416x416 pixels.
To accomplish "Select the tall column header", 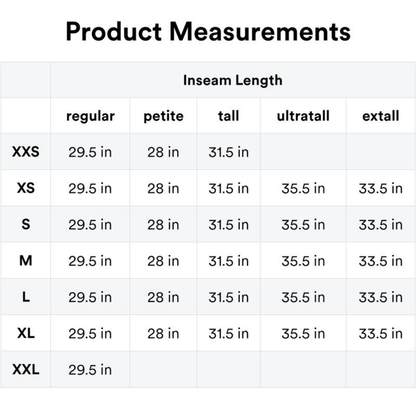I will [229, 116].
